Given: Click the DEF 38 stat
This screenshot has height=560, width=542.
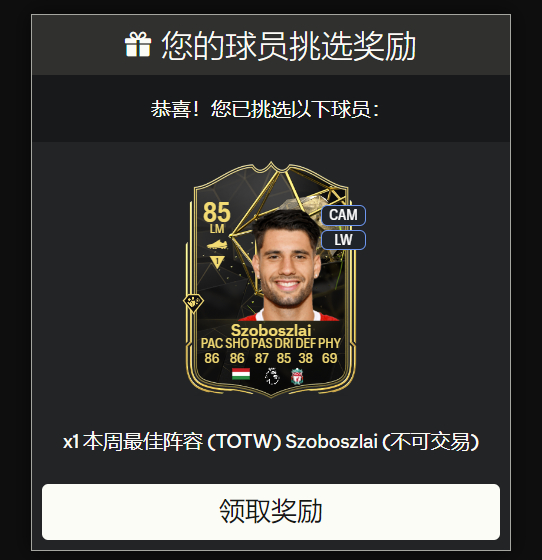Looking at the screenshot, I should coord(306,351).
